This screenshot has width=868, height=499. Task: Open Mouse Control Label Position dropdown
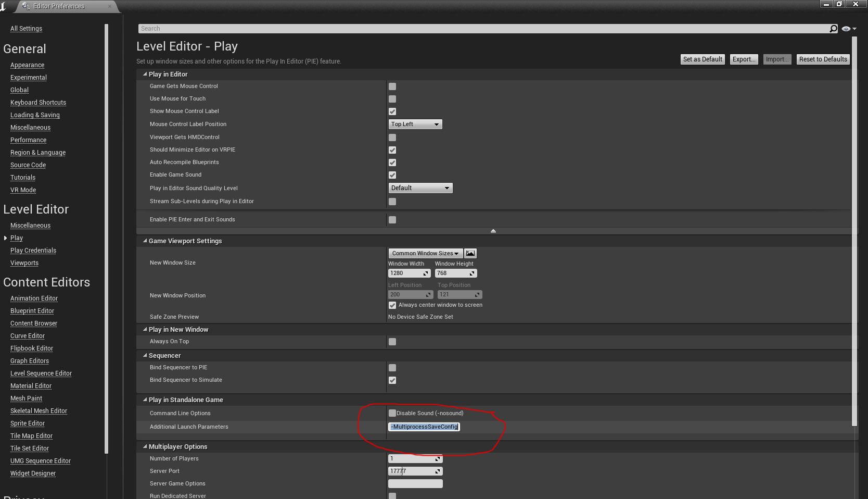(x=415, y=124)
